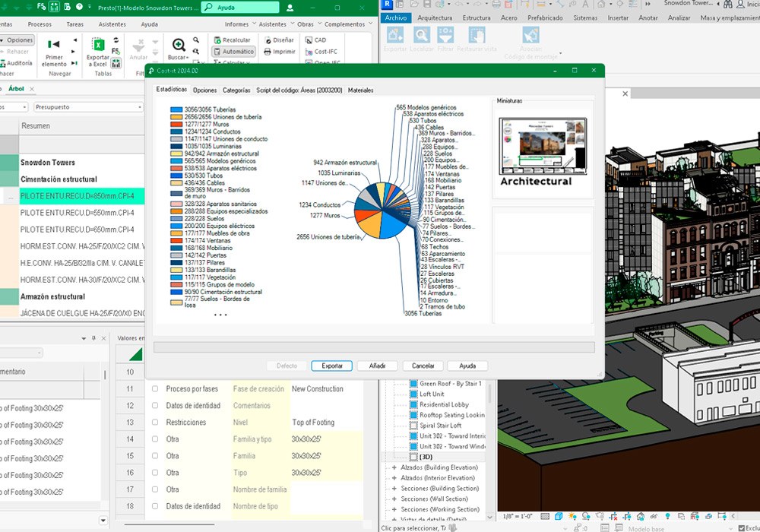
Task: Click the Cancelar button
Action: 418,366
